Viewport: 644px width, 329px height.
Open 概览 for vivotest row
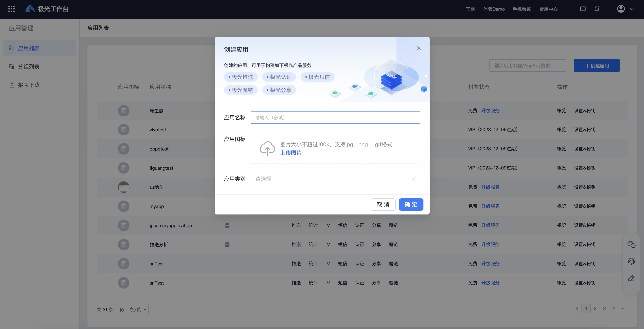click(561, 130)
